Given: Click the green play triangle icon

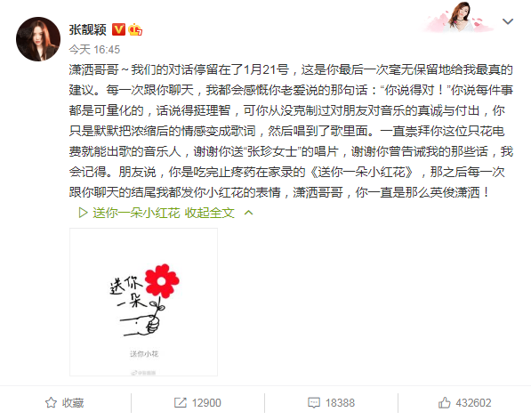Looking at the screenshot, I should click(83, 213).
